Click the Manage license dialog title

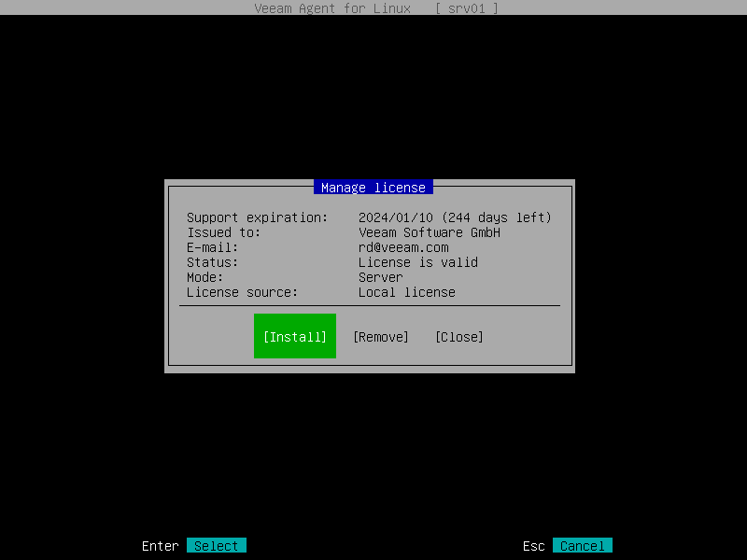pyautogui.click(x=373, y=187)
